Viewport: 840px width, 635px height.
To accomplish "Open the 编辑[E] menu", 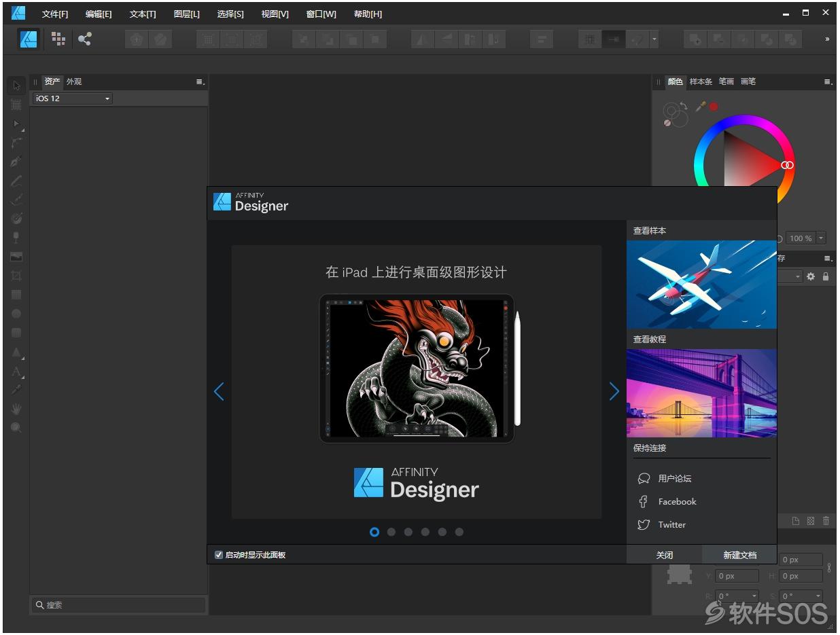I will point(99,14).
